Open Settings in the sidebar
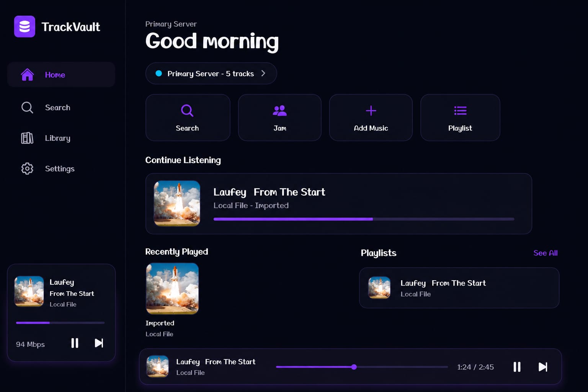Viewport: 588px width, 392px height. (x=61, y=169)
